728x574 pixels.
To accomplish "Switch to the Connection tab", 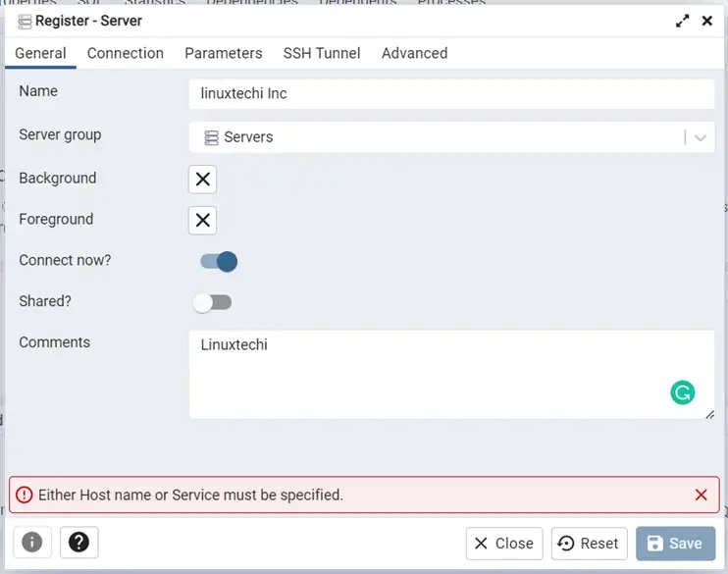I will (125, 53).
